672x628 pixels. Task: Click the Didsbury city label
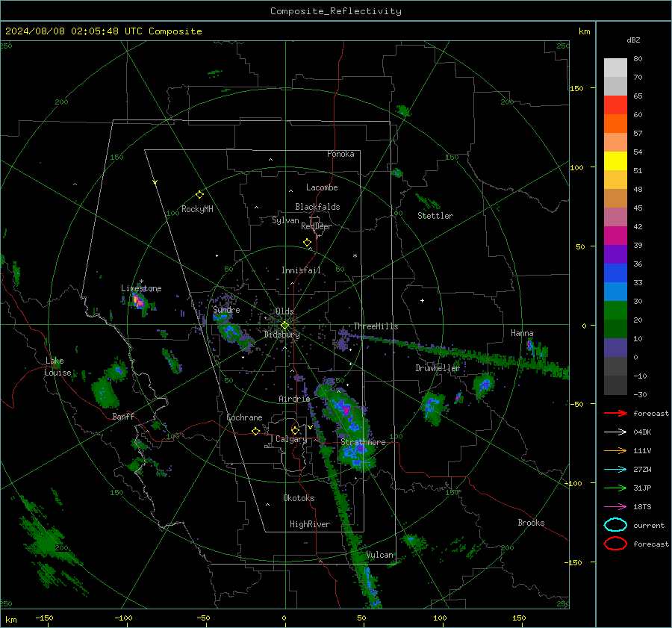click(281, 335)
